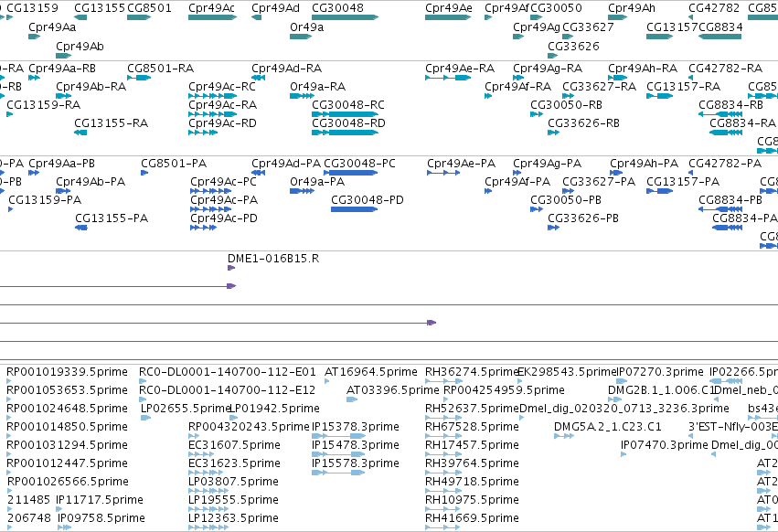778x532 pixels.
Task: Select EST RP004254959.5prime
Action: pos(504,390)
